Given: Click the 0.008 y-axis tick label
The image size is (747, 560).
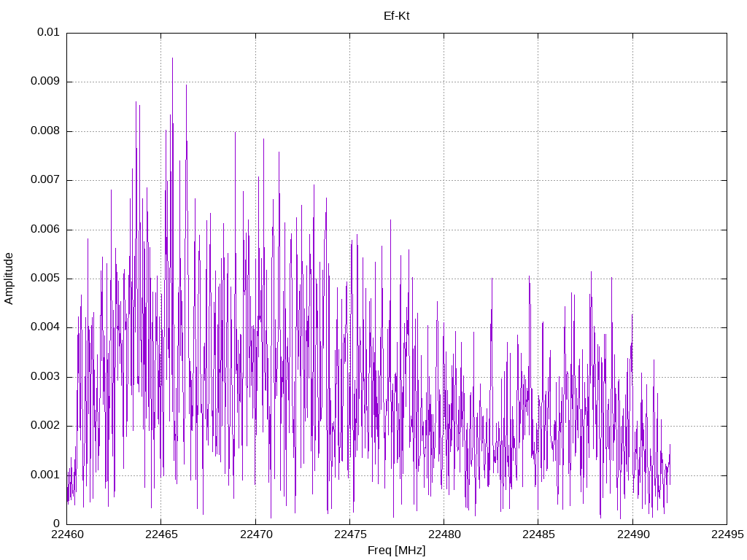Looking at the screenshot, I should point(45,131).
